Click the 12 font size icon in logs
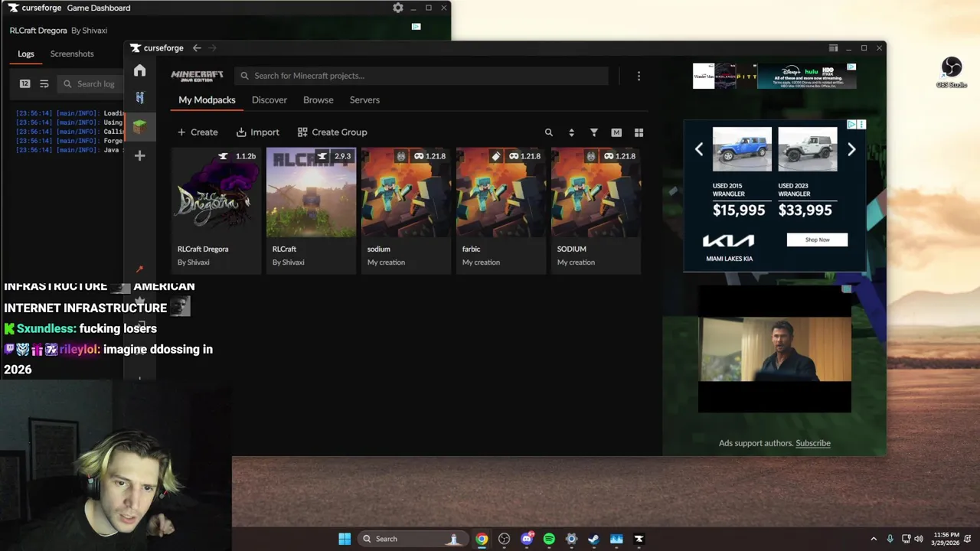This screenshot has width=980, height=551. pos(24,84)
